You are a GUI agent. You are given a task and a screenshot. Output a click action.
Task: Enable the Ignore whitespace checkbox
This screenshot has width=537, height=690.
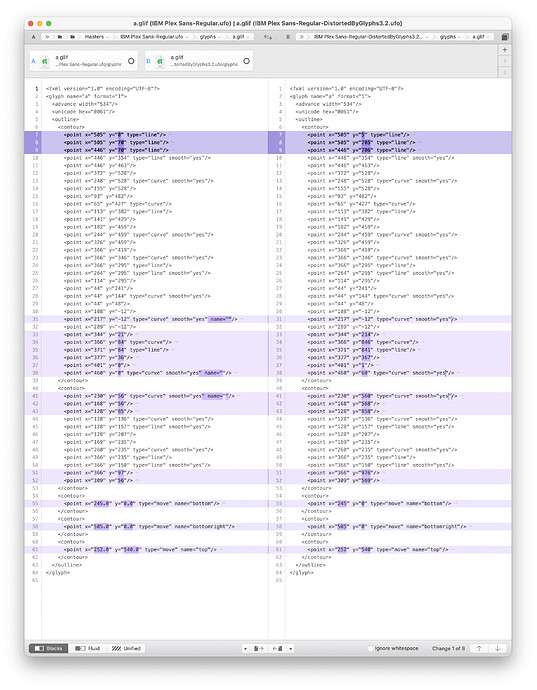click(370, 648)
